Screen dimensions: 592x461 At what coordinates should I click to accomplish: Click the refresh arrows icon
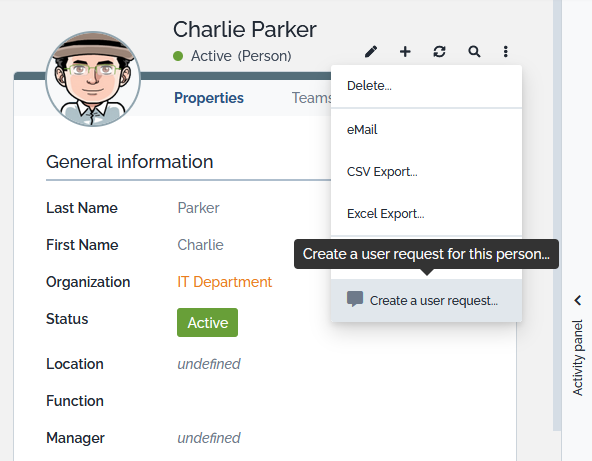pos(439,51)
